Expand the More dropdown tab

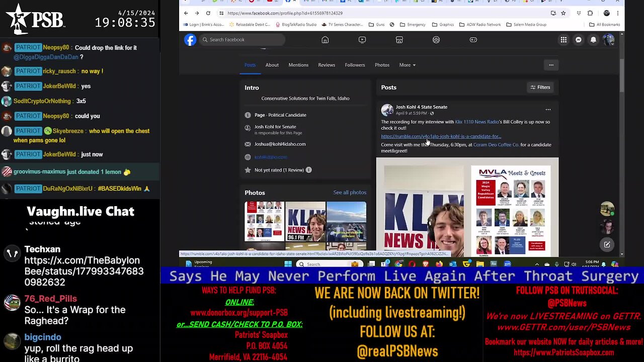coord(407,65)
